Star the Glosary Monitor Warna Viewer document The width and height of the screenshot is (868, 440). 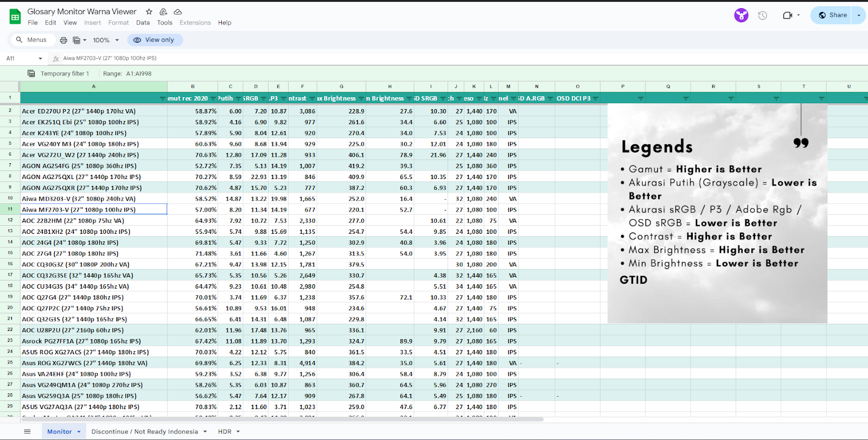(x=149, y=11)
